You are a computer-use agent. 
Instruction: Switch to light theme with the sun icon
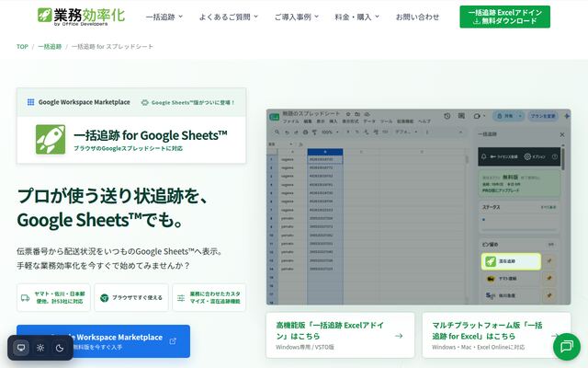pos(40,348)
